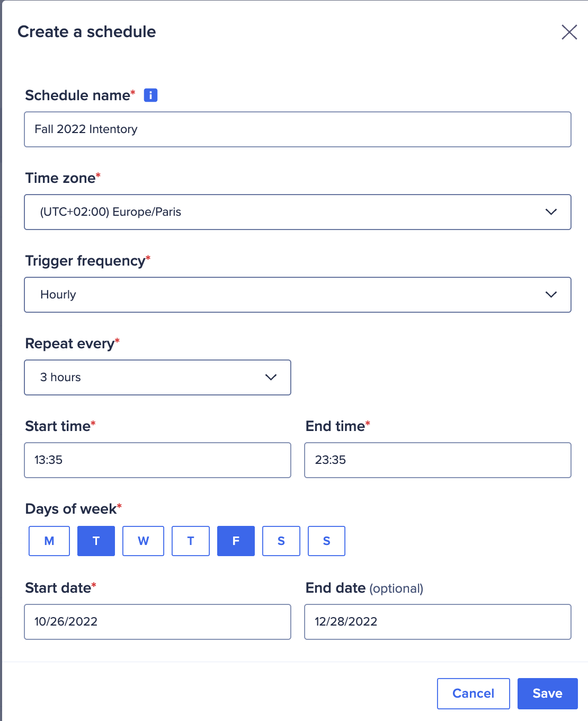This screenshot has height=721, width=588.
Task: Select Sunday in Days of week
Action: 326,541
